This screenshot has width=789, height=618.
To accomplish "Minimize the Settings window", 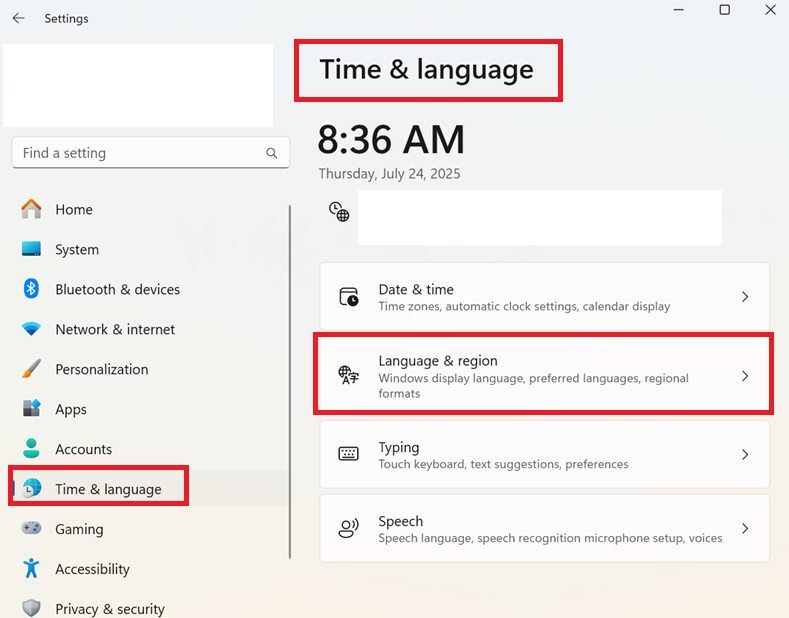I will [x=679, y=10].
